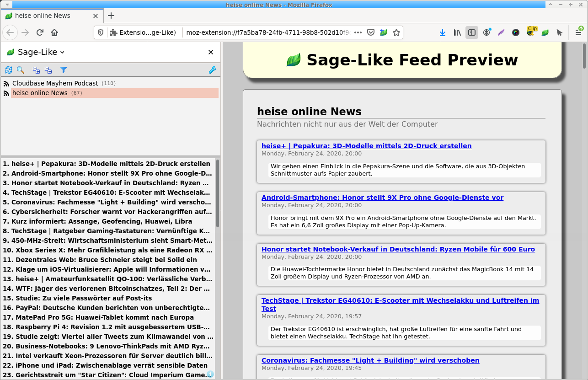This screenshot has height=380, width=588.
Task: Go back to the previous page
Action: point(10,32)
